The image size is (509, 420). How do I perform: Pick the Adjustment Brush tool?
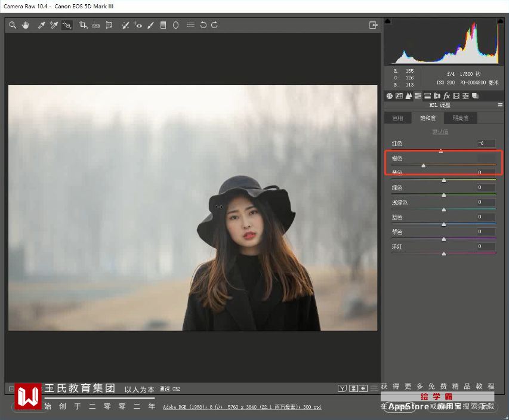150,25
